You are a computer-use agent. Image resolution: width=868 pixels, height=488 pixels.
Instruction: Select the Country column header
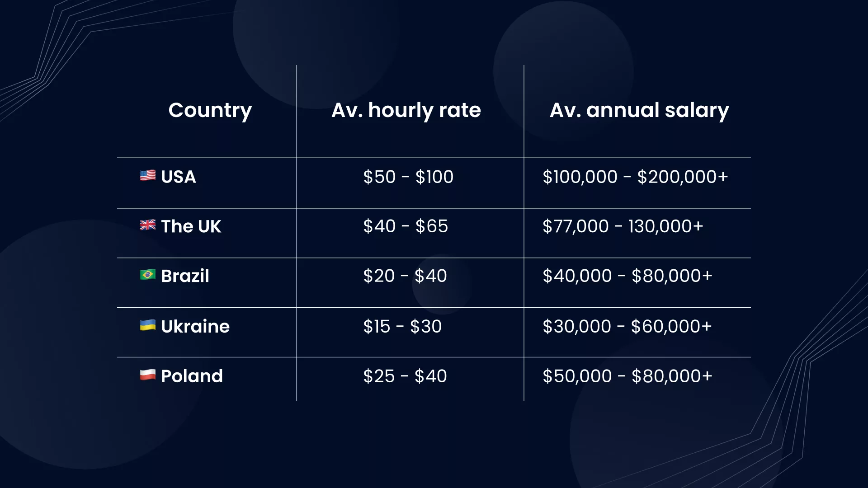[x=210, y=111]
